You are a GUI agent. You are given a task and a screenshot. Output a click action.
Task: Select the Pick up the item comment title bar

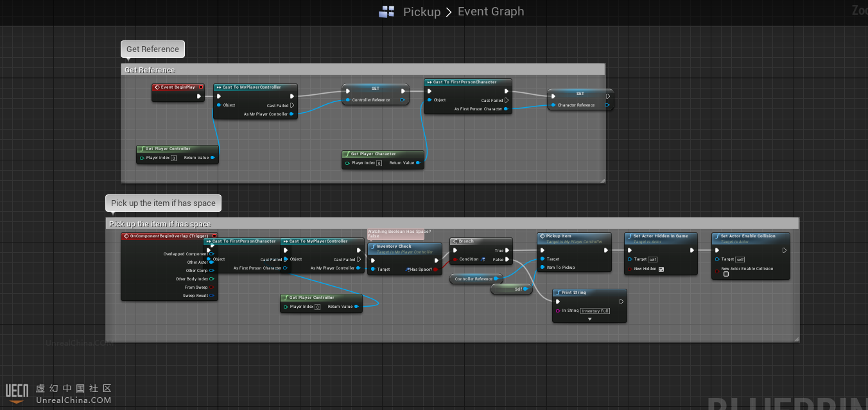pyautogui.click(x=452, y=223)
